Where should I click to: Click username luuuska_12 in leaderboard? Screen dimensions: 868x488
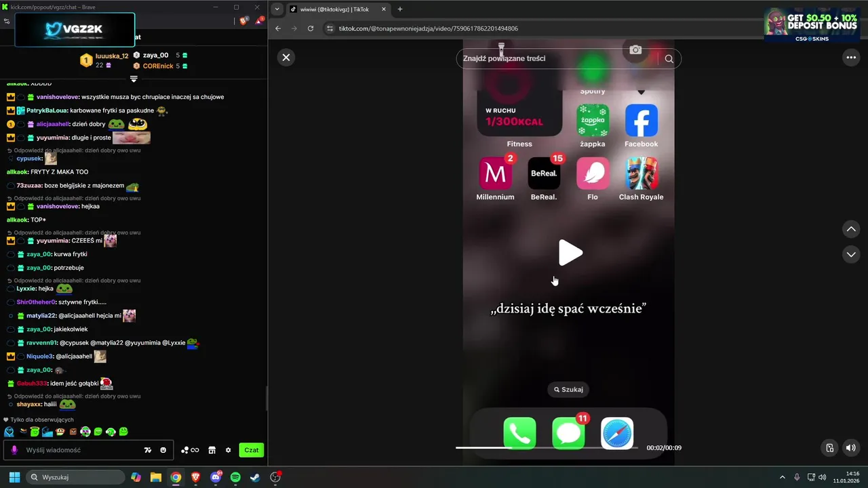coord(112,56)
